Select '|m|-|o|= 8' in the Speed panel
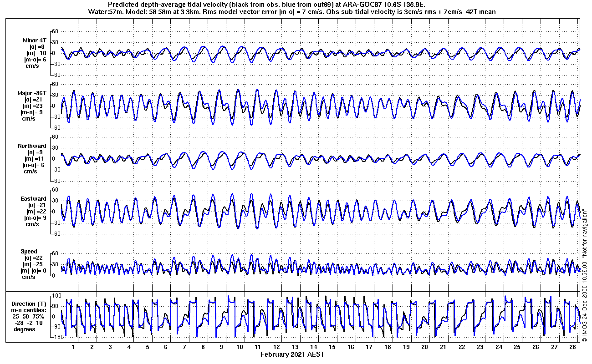Viewport: 592px width, 364px height. pos(34,271)
